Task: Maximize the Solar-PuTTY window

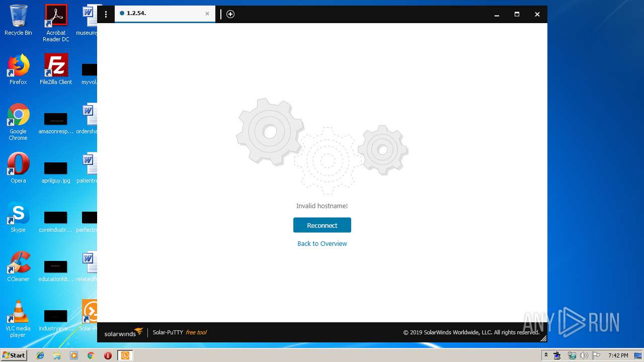Action: click(x=517, y=14)
